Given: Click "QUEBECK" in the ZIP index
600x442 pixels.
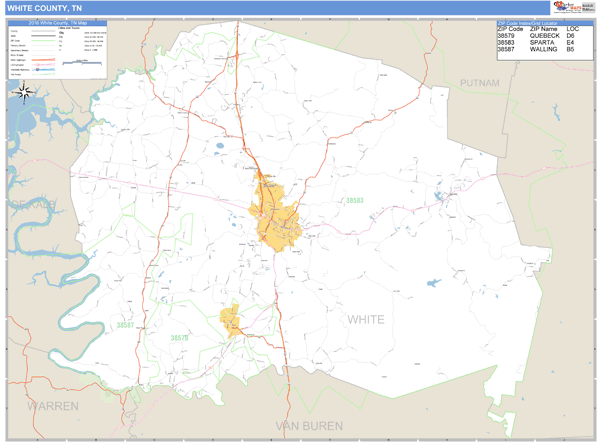Looking at the screenshot, I should click(x=545, y=36).
